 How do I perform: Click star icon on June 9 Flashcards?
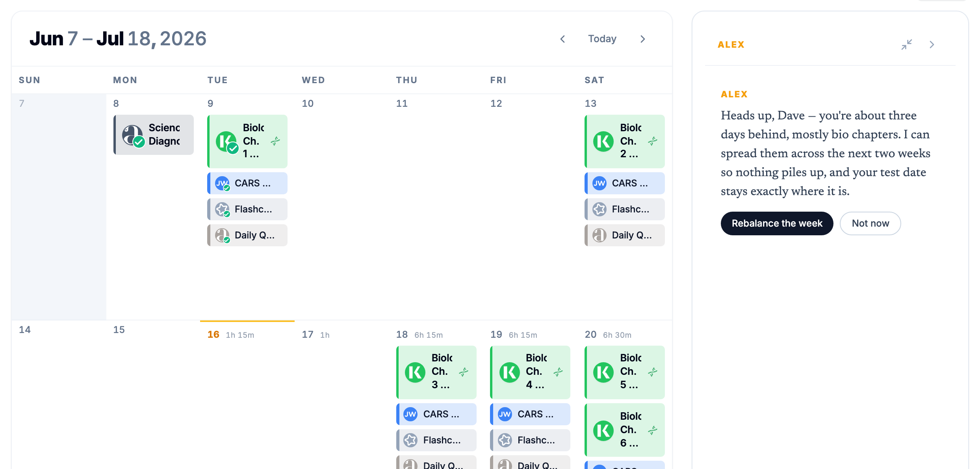tap(222, 209)
